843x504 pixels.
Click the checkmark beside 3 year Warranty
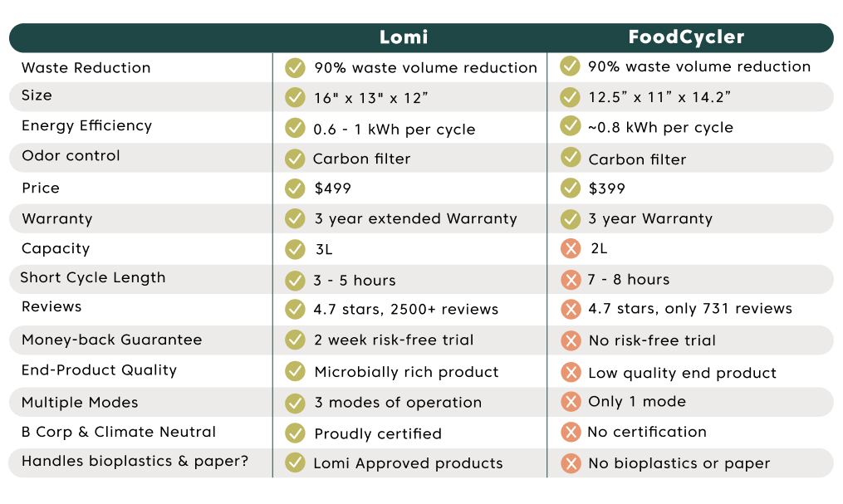[x=570, y=219]
